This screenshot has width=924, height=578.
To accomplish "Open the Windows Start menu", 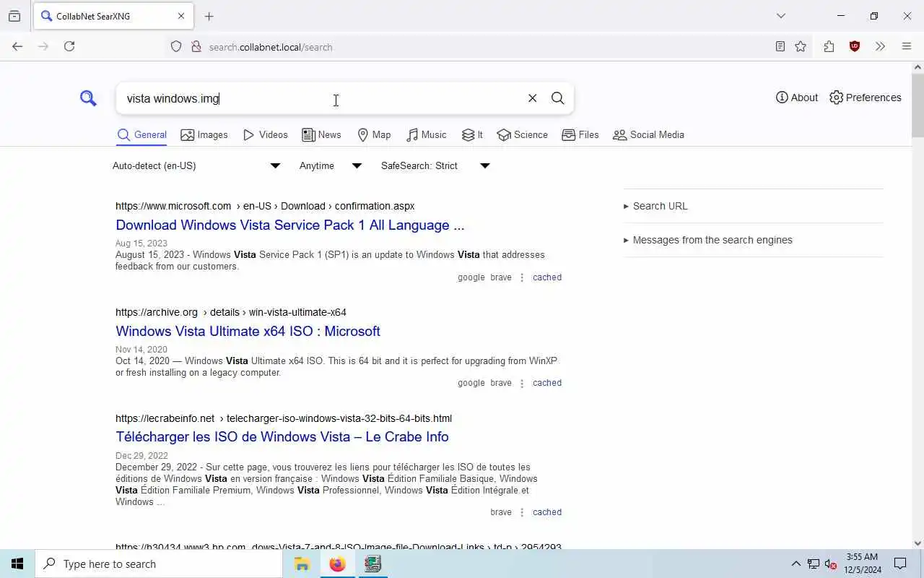I will click(17, 564).
